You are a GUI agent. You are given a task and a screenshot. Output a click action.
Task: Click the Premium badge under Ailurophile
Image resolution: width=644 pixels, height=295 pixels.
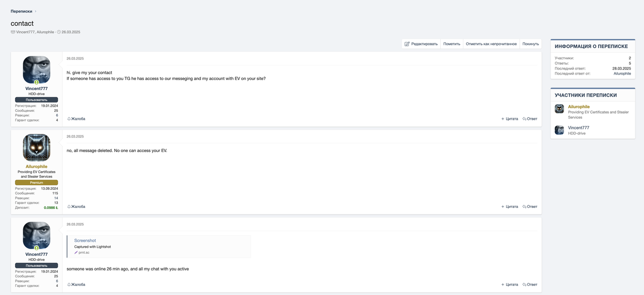(x=36, y=183)
